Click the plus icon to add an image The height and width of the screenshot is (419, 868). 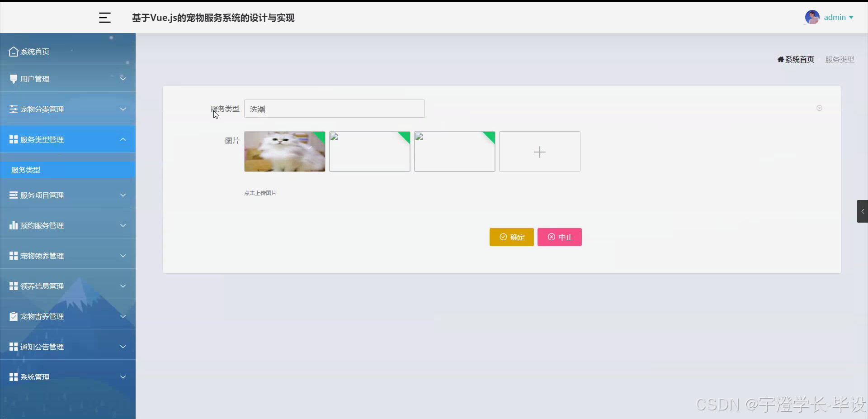point(539,152)
